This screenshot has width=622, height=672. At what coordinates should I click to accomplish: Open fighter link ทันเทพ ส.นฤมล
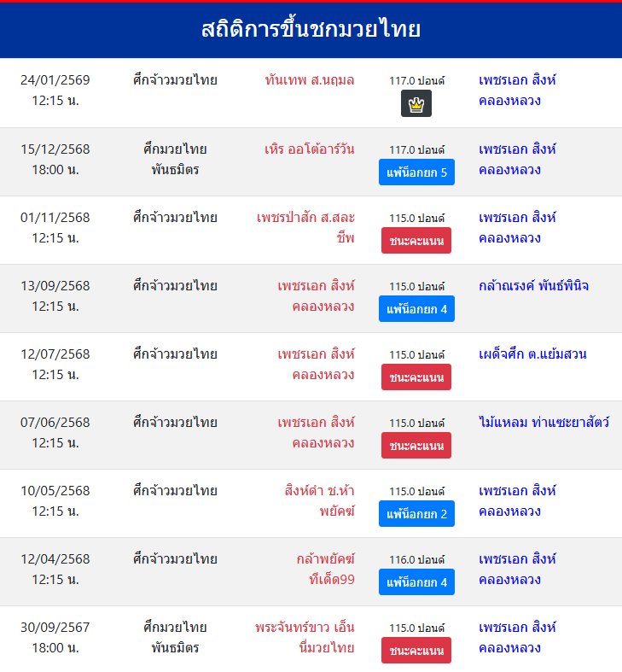coord(310,80)
